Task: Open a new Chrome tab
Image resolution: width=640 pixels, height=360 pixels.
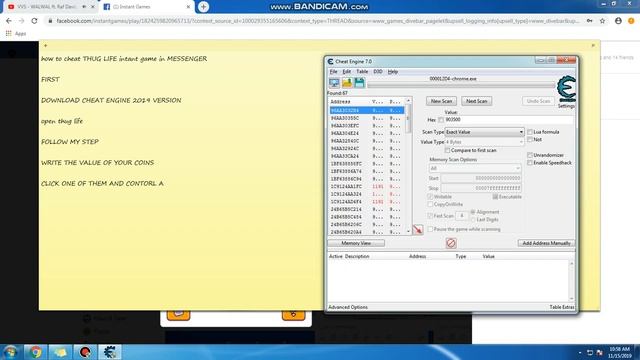Action: [x=203, y=7]
